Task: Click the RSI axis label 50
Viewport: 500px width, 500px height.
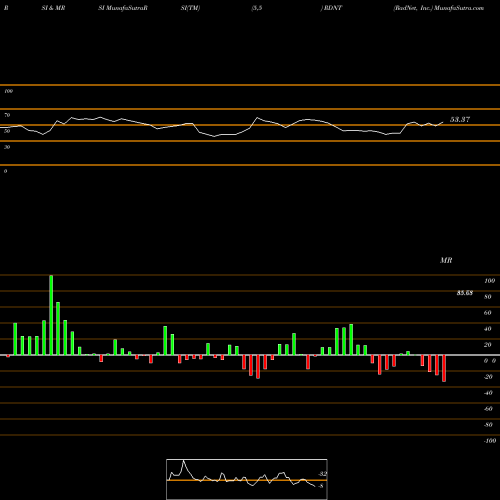Action: 7,131
